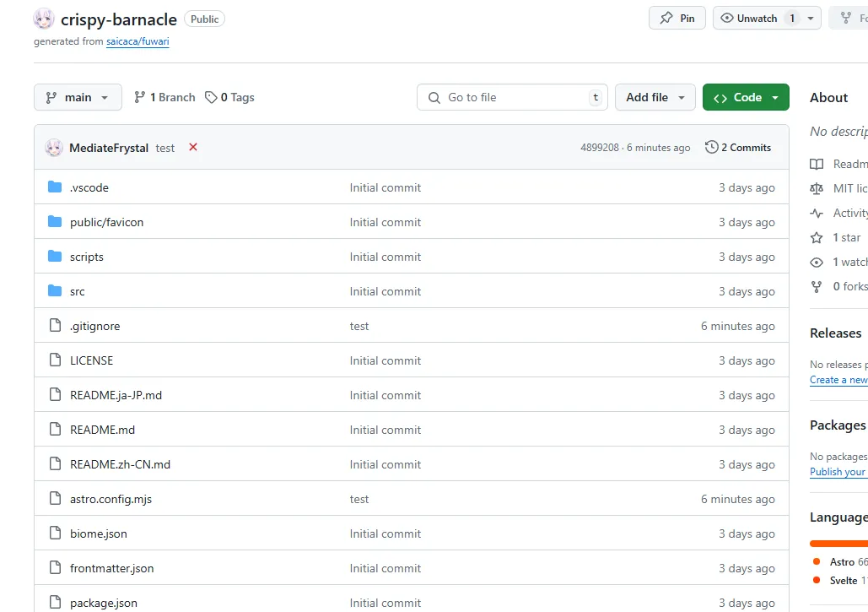Open the Unwatch options dropdown arrow
This screenshot has height=612, width=868.
811,18
